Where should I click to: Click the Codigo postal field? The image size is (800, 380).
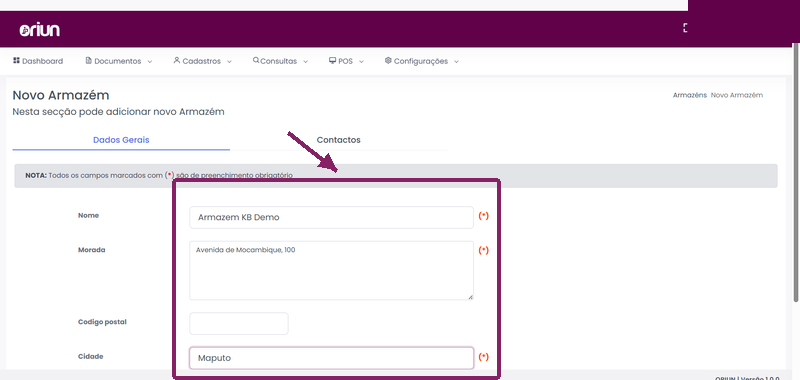click(239, 323)
